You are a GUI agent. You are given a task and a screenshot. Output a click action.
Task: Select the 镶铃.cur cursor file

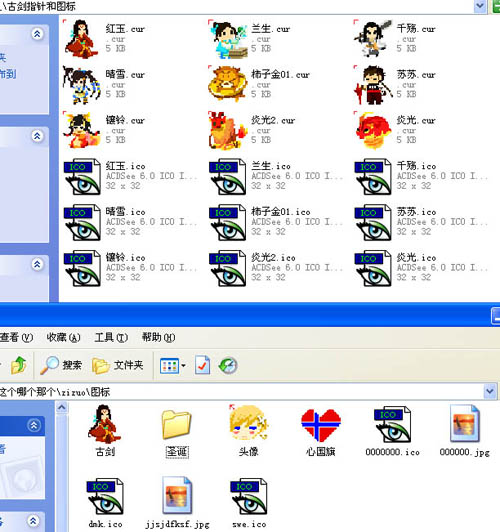tap(104, 130)
